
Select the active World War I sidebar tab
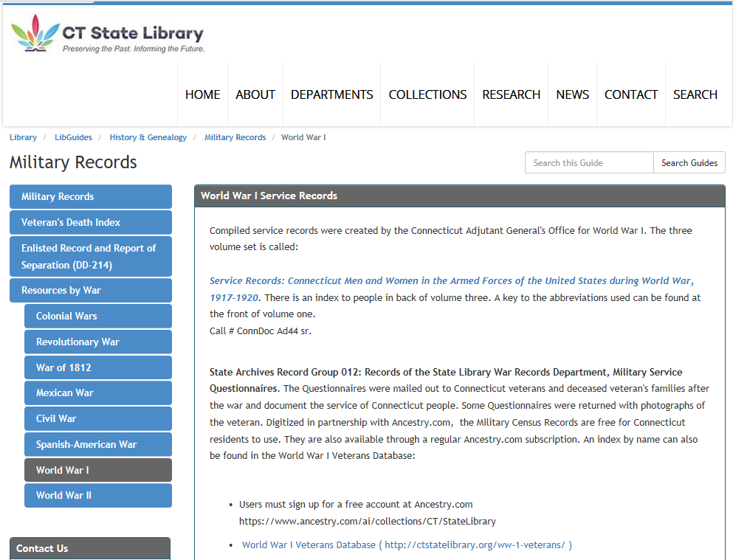click(x=98, y=470)
